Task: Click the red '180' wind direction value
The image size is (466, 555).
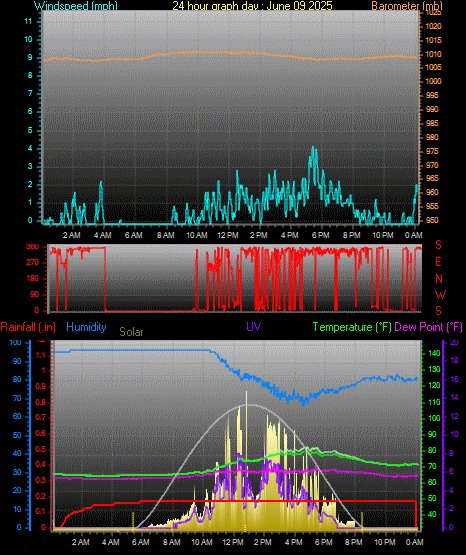Action: (x=33, y=279)
